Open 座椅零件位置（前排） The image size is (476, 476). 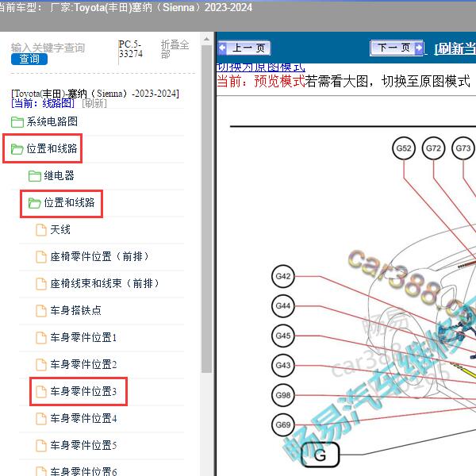[x=99, y=256]
